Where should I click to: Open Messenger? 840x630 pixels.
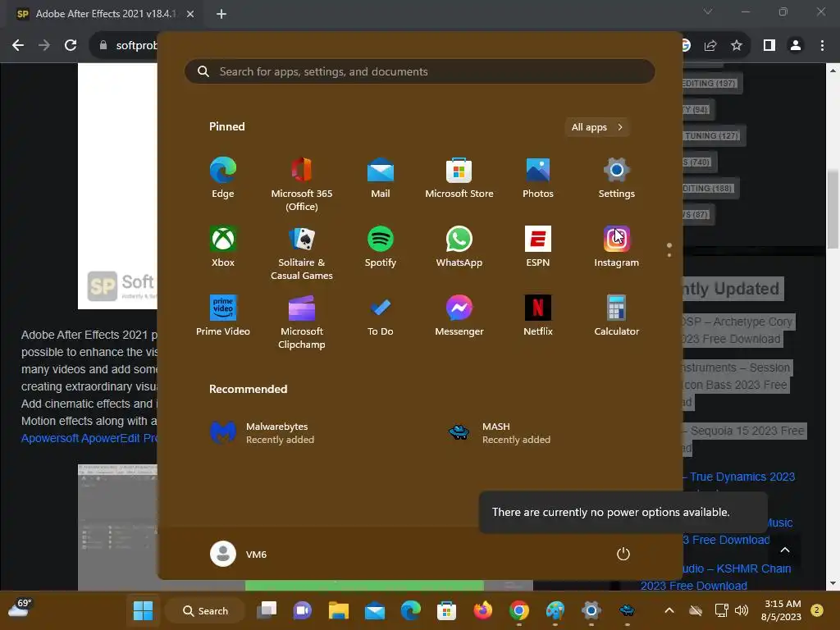click(459, 316)
